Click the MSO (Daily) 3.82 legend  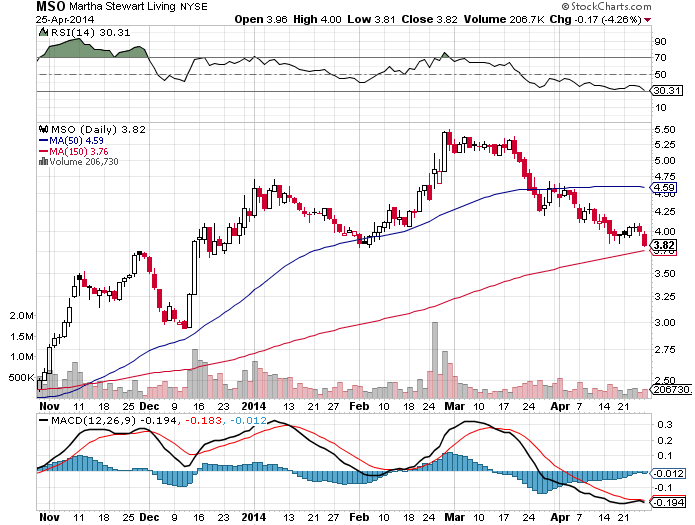[x=98, y=129]
